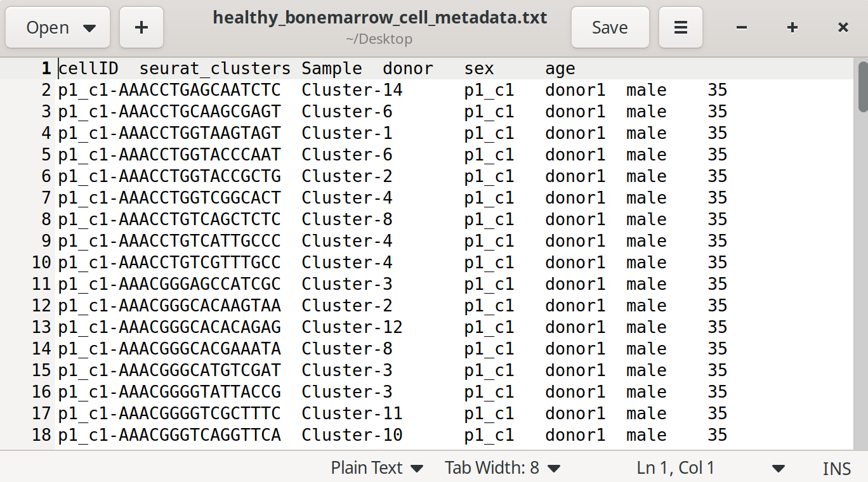The width and height of the screenshot is (868, 482).
Task: Click Cluster-14 text on line 2
Action: coord(352,90)
